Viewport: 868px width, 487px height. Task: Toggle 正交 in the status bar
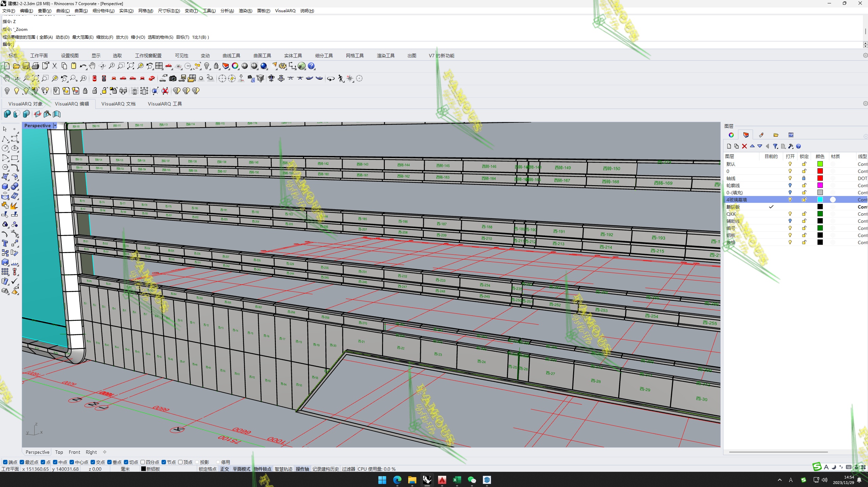(224, 469)
